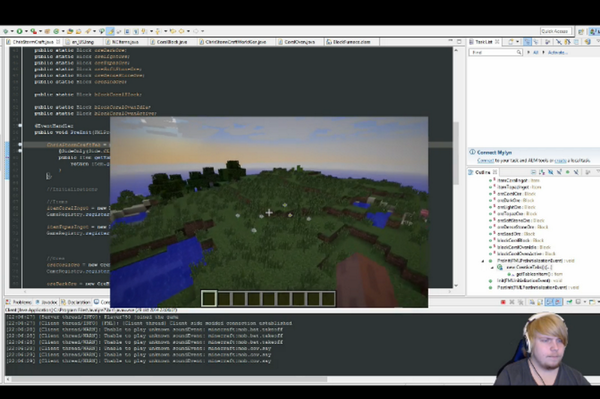The width and height of the screenshot is (600, 399).
Task: Toggle Categorized view in Task List toolbar
Action: (x=527, y=42)
